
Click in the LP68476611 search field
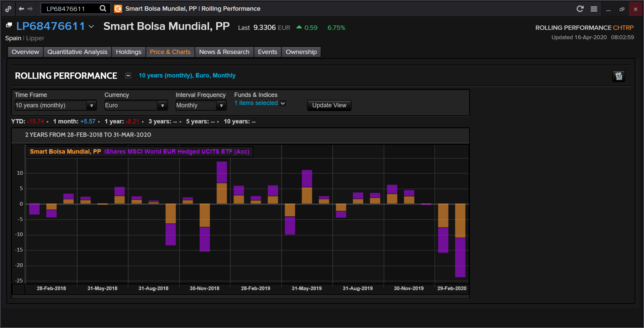(x=70, y=9)
